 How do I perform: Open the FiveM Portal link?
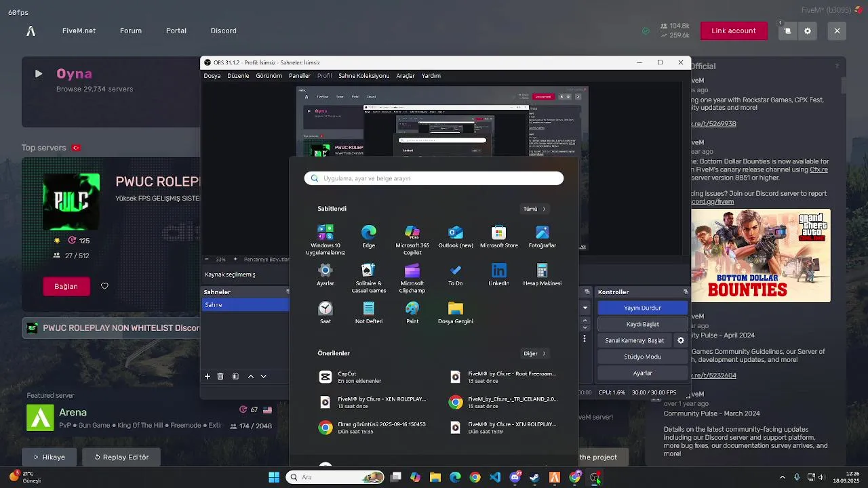click(x=176, y=30)
